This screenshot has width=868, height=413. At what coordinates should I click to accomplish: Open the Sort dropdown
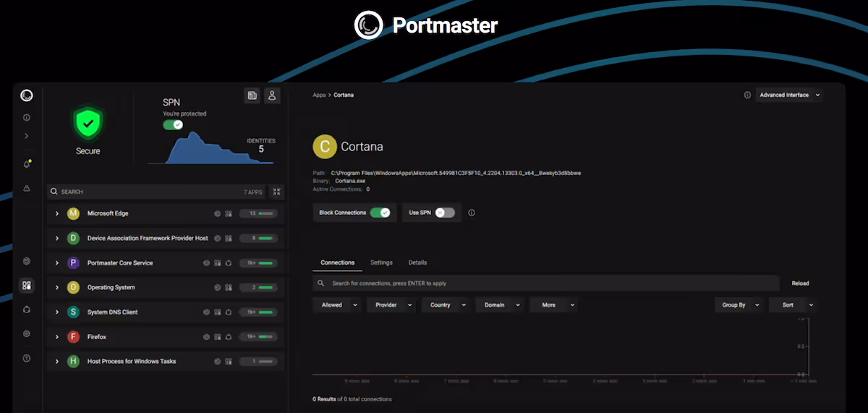pyautogui.click(x=792, y=305)
